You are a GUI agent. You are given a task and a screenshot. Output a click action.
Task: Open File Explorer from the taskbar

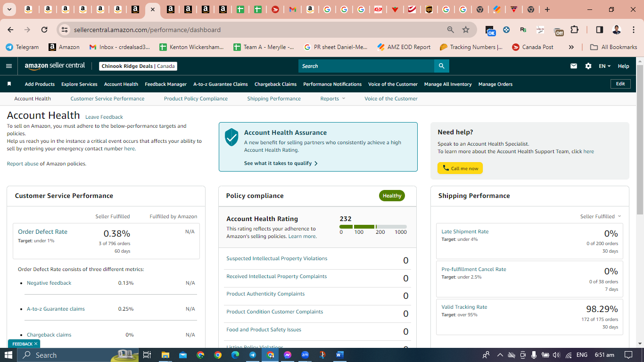click(165, 355)
